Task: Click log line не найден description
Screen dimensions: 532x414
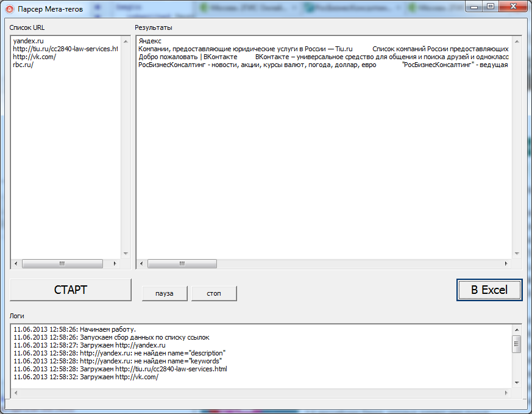Action: pyautogui.click(x=119, y=353)
